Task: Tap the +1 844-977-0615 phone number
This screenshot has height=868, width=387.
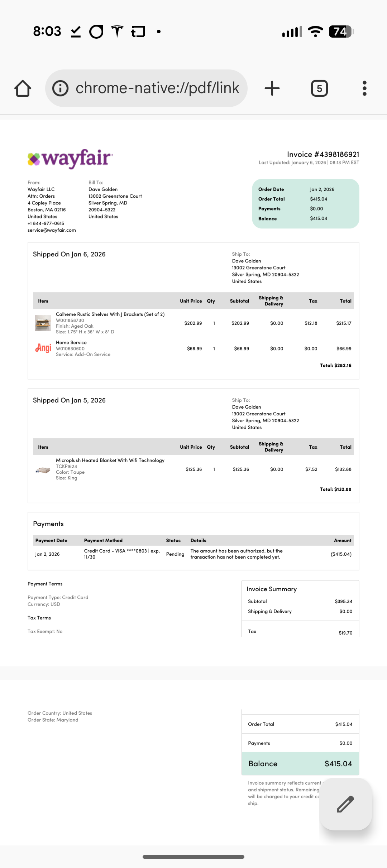Action: (46, 223)
